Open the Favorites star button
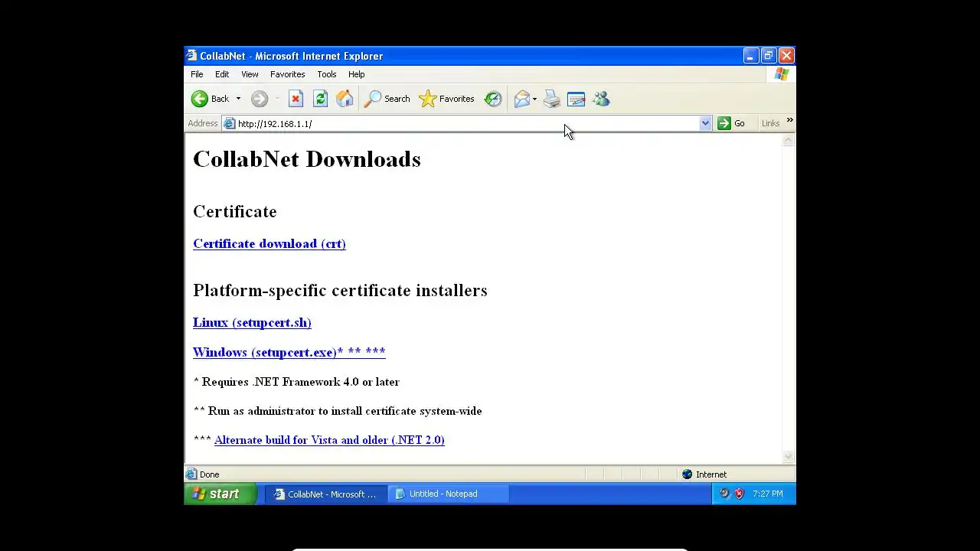The image size is (980, 551). click(447, 99)
